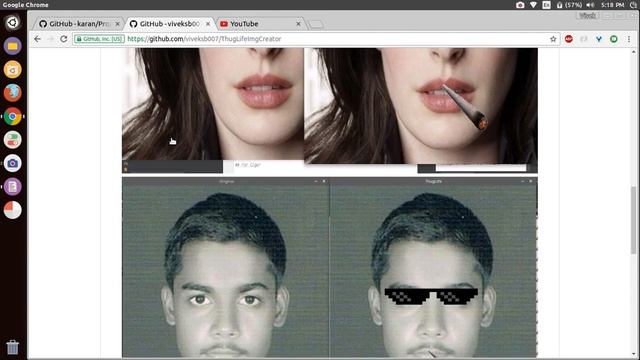This screenshot has width=640, height=360.
Task: Open the Files manager dock icon
Action: [x=12, y=46]
